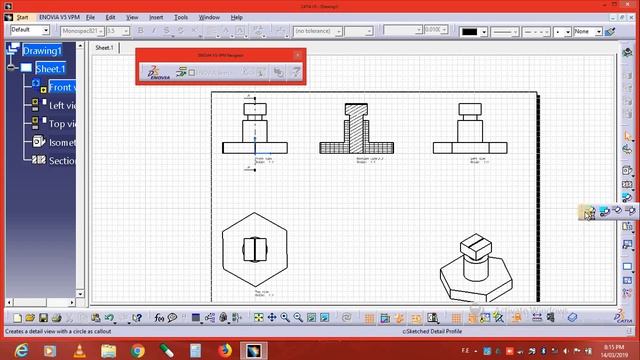Click the Zoom In magnifier
This screenshot has width=640, height=360.
[285, 318]
